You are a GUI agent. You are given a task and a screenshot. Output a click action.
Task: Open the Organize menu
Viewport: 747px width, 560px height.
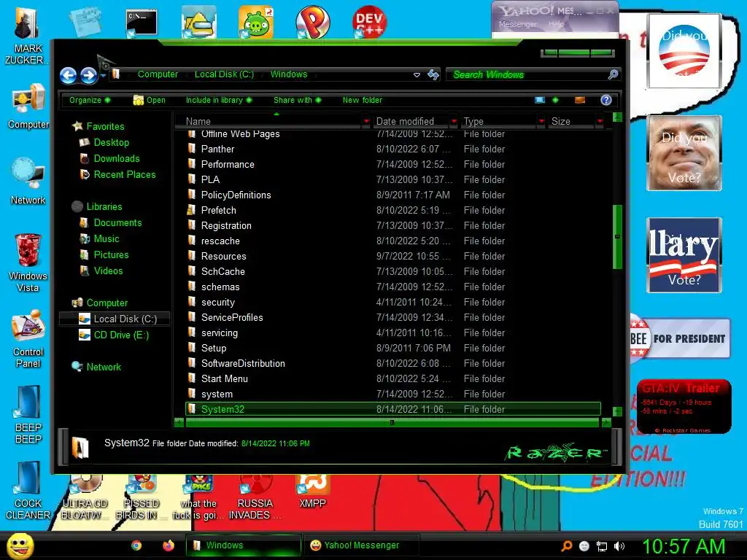tap(90, 100)
